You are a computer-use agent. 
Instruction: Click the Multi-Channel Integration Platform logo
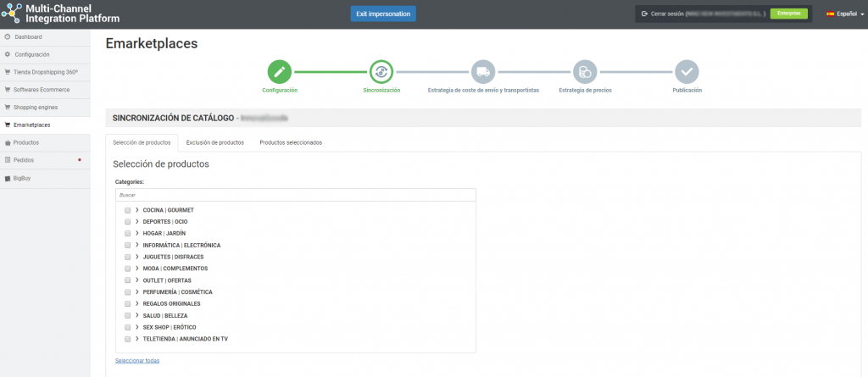61,14
